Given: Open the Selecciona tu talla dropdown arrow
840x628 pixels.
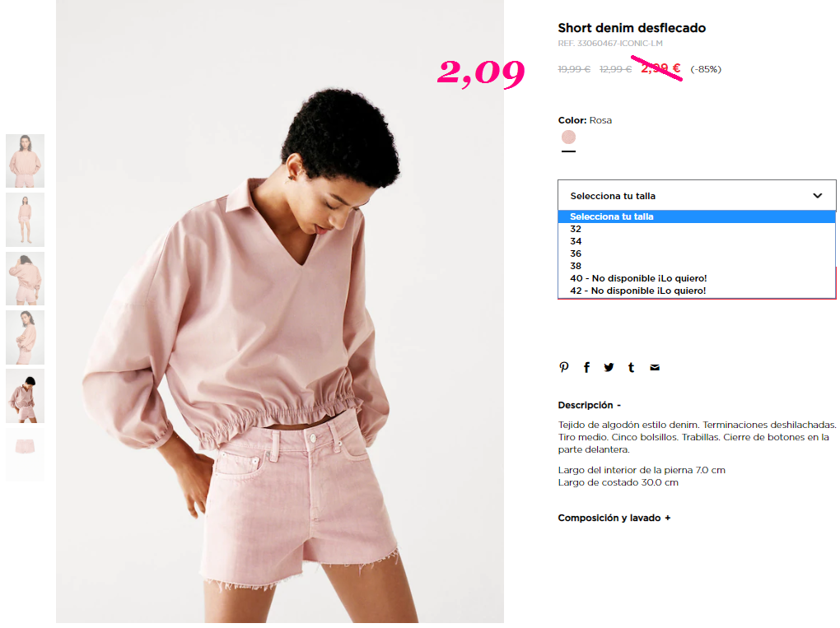Looking at the screenshot, I should [x=818, y=195].
